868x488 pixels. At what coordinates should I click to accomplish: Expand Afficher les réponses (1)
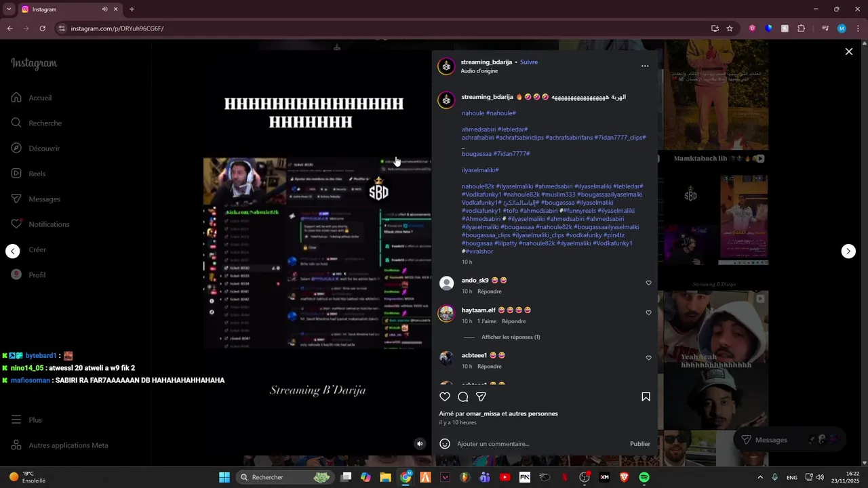point(511,337)
